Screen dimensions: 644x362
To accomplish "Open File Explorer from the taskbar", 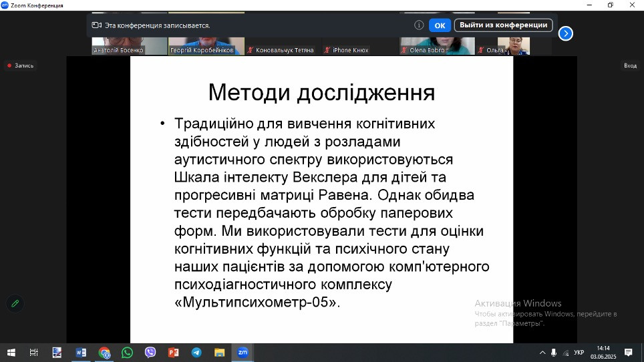I will click(x=220, y=353).
